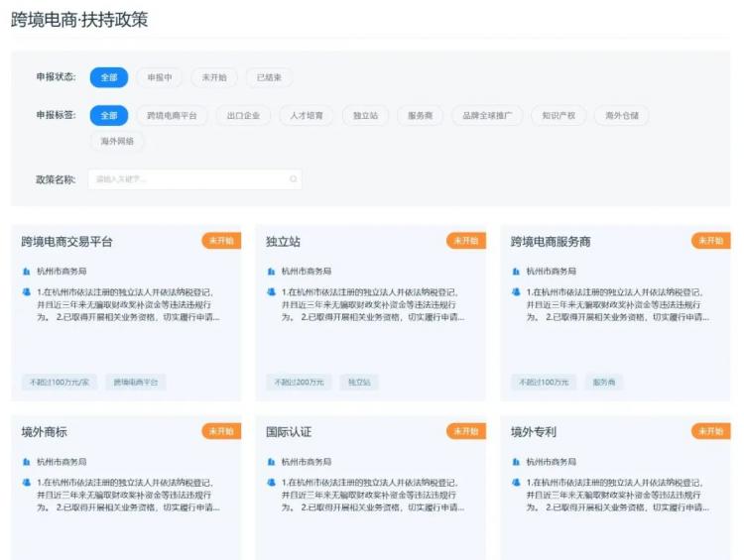
Task: Click the 未开始 badge on 国际认证 card
Action: [466, 431]
